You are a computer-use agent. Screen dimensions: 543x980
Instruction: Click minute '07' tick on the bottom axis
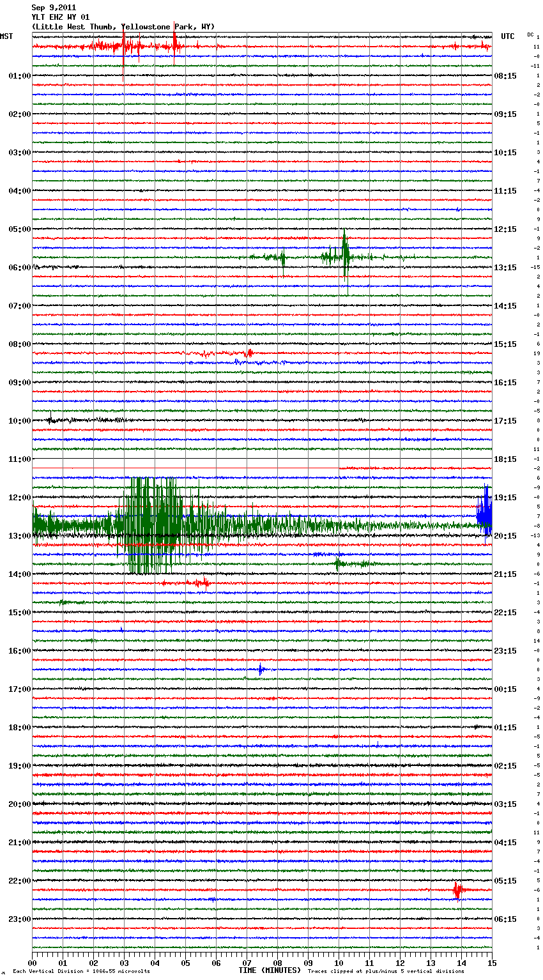247,963
